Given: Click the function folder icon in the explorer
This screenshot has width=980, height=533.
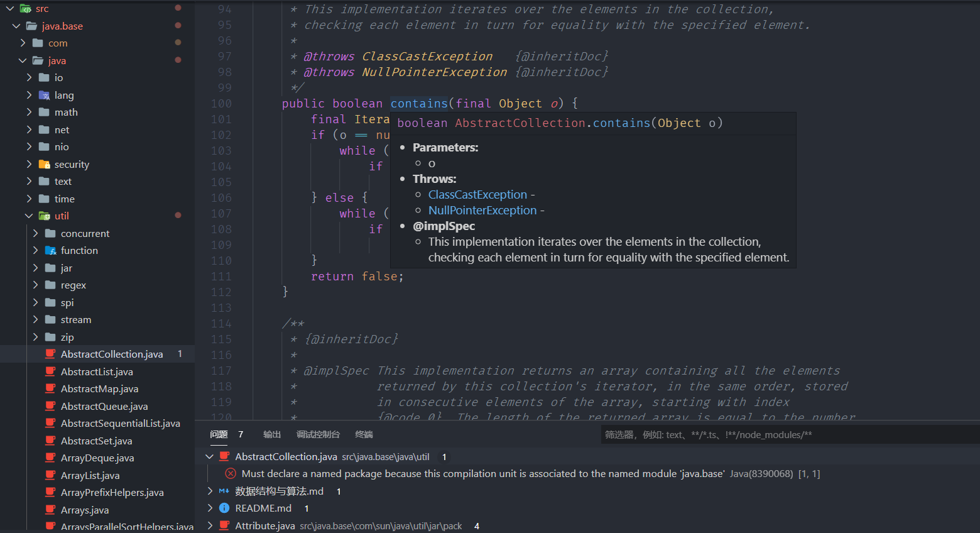Looking at the screenshot, I should click(x=52, y=250).
